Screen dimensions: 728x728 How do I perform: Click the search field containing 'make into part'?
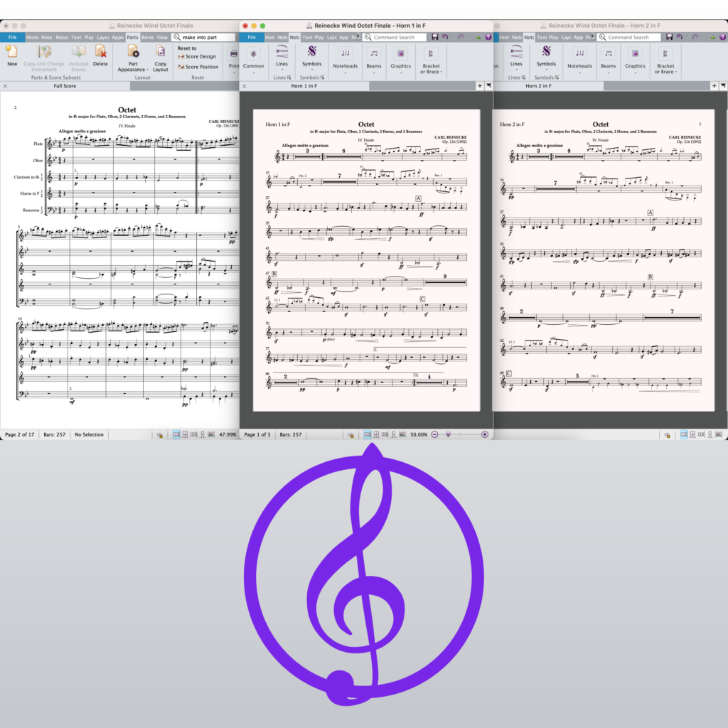point(203,37)
